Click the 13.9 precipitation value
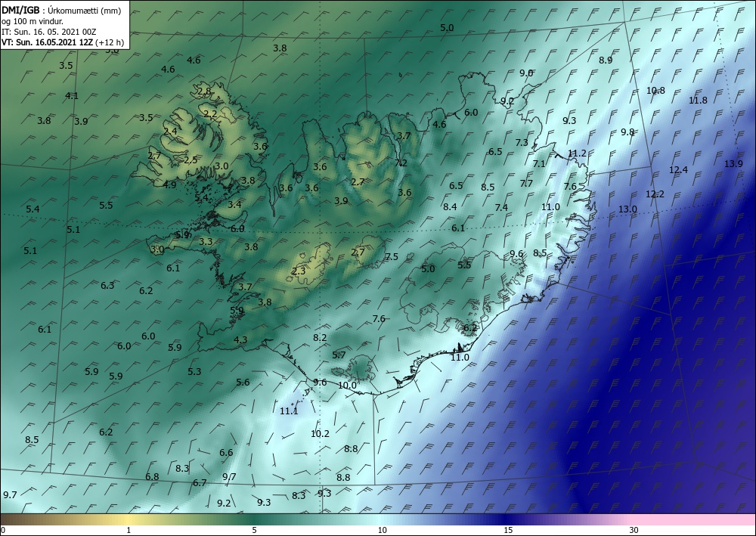Screen dimensions: 756x536 coord(733,164)
